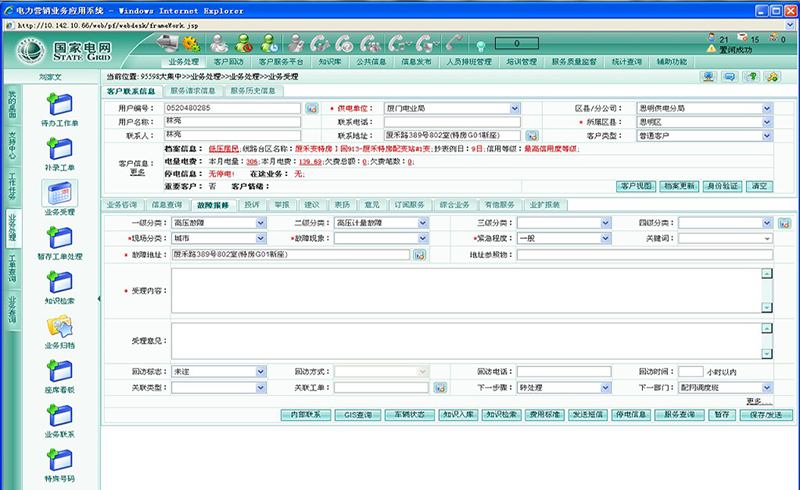Click the 更多 link under 客户信息
The height and width of the screenshot is (490, 800).
(137, 171)
